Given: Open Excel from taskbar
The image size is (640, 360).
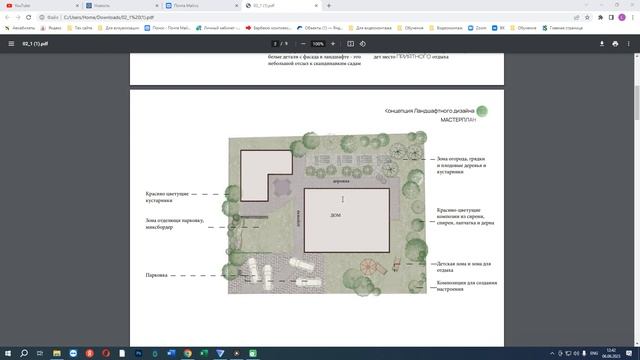Looking at the screenshot, I should coord(204,353).
